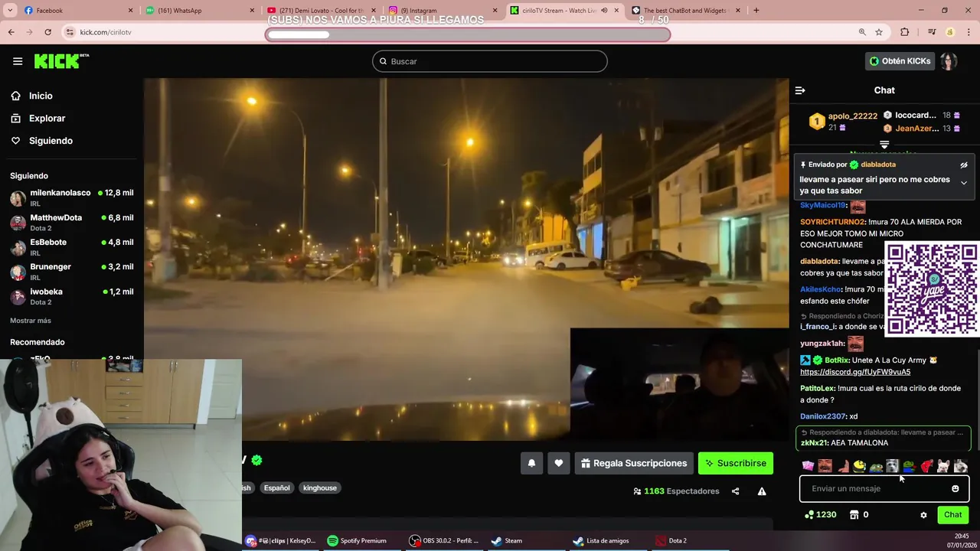980x551 pixels.
Task: Open Brunenger's channel in the Siguiendo list
Action: (72, 272)
